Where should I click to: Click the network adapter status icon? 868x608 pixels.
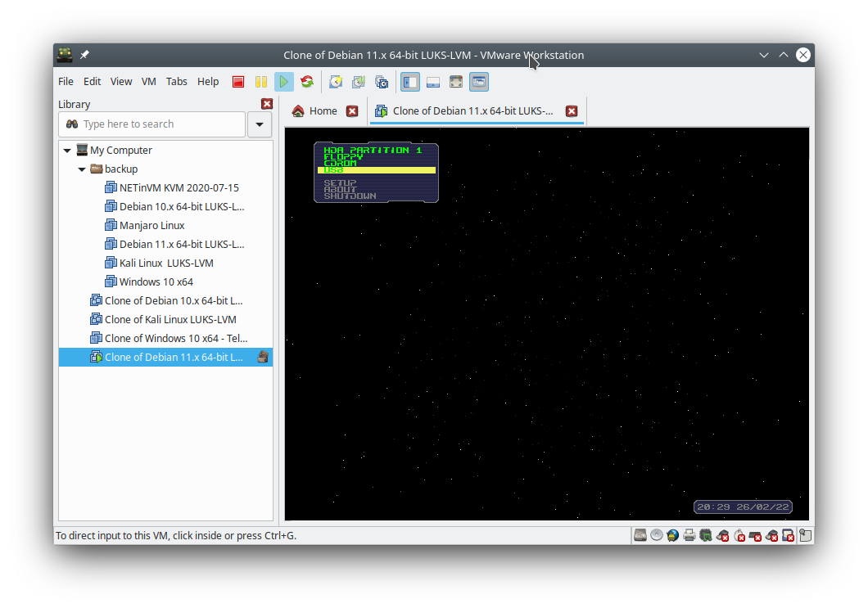(673, 536)
